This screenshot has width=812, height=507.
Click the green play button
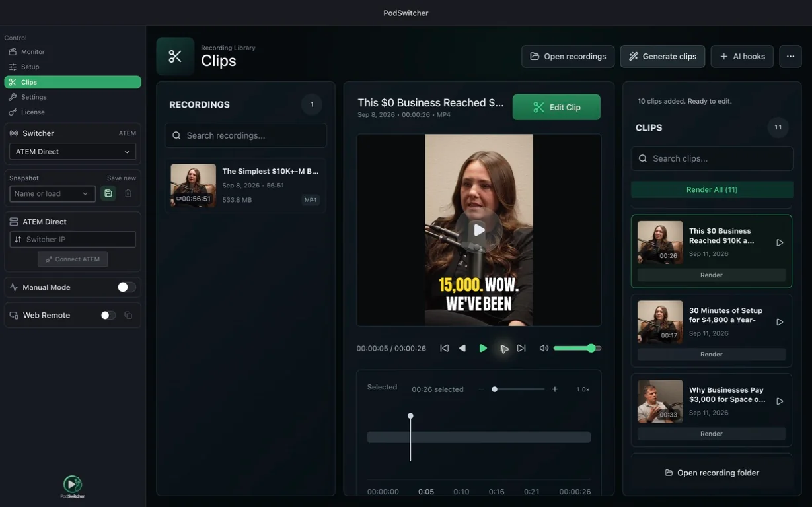483,348
